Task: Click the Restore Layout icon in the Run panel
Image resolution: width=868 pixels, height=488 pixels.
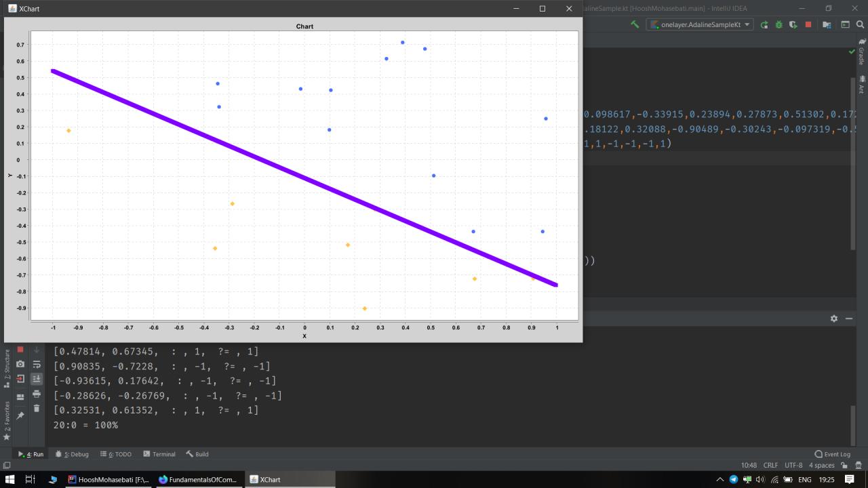Action: (20, 396)
